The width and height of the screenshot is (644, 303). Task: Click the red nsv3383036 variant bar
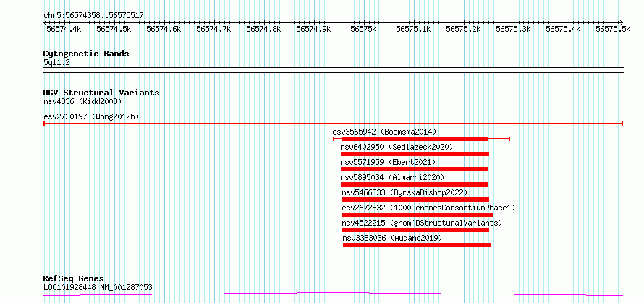tap(417, 245)
